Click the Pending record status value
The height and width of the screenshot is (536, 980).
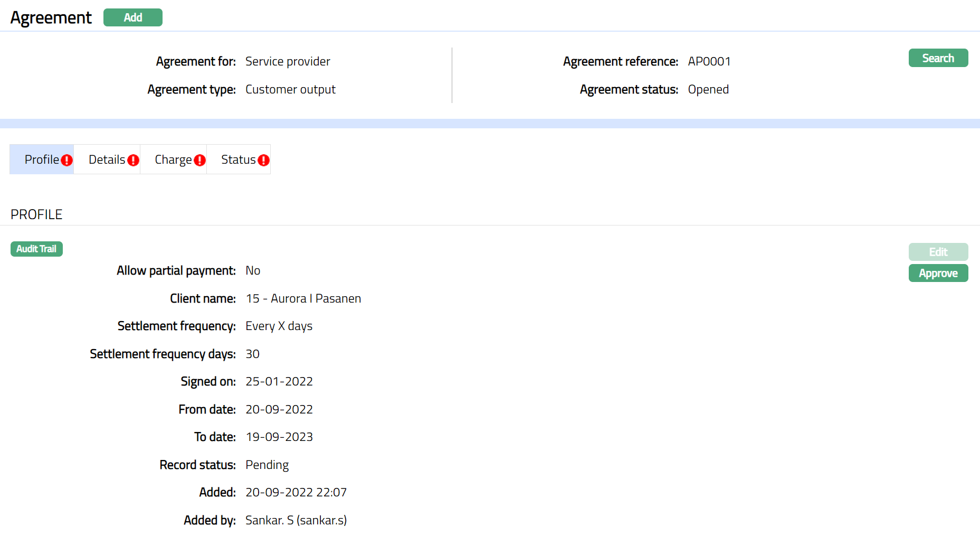(267, 465)
